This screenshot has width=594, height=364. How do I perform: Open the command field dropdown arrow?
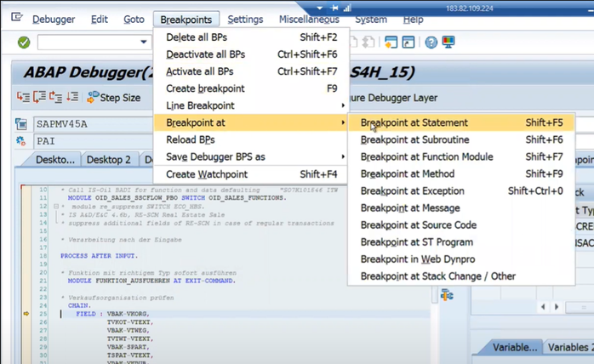(144, 42)
